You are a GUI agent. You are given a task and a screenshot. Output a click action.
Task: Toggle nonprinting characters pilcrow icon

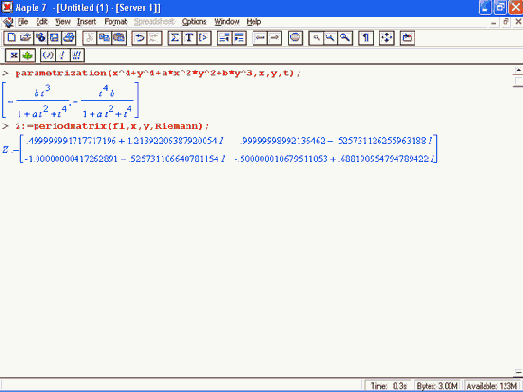[366, 38]
